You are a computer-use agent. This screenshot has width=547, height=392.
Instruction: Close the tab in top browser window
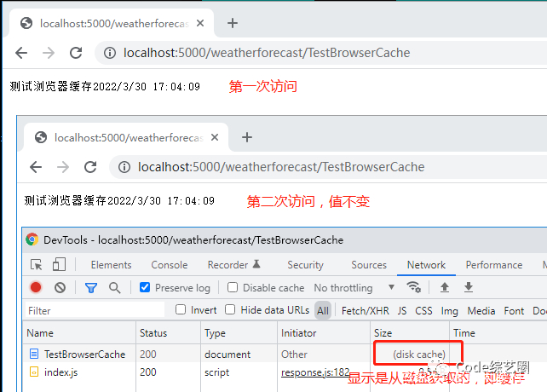200,23
